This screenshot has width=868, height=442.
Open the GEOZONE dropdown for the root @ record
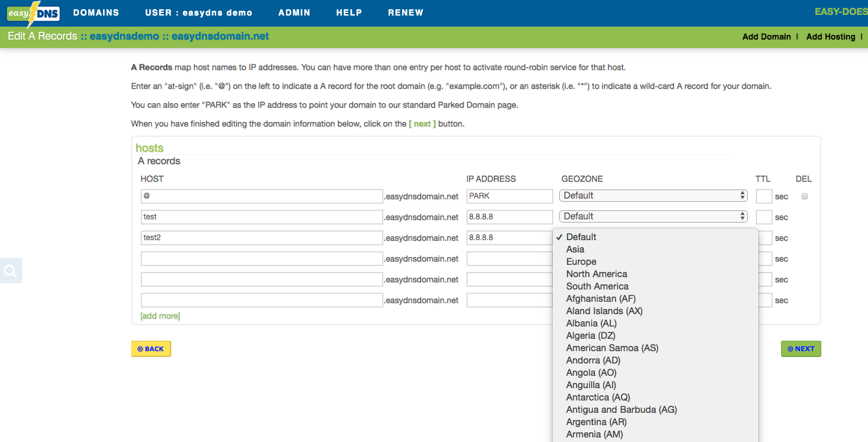click(x=653, y=195)
